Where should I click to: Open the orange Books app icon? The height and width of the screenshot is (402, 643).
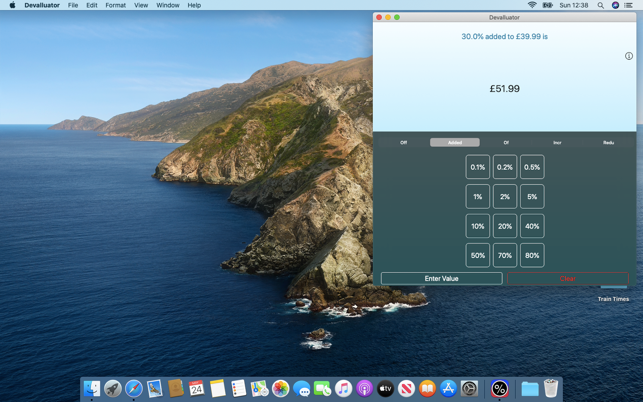coord(427,388)
